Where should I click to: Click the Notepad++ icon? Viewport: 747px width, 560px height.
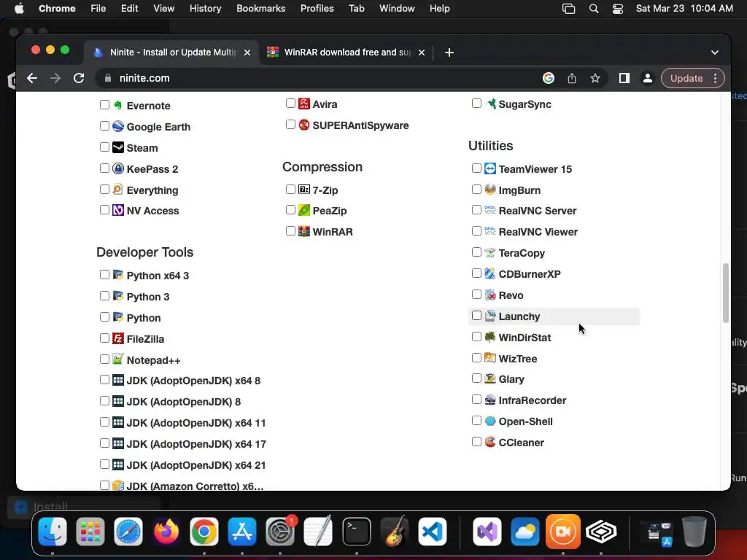click(117, 359)
